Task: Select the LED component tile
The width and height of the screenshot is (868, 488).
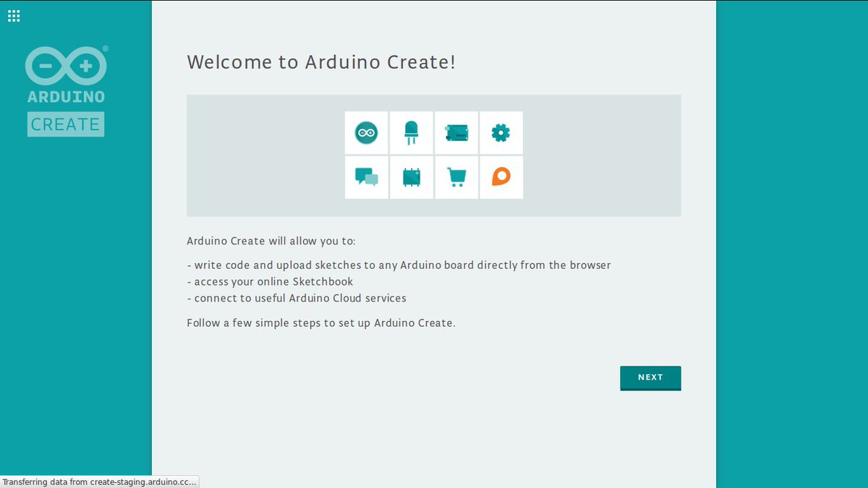Action: coord(412,133)
